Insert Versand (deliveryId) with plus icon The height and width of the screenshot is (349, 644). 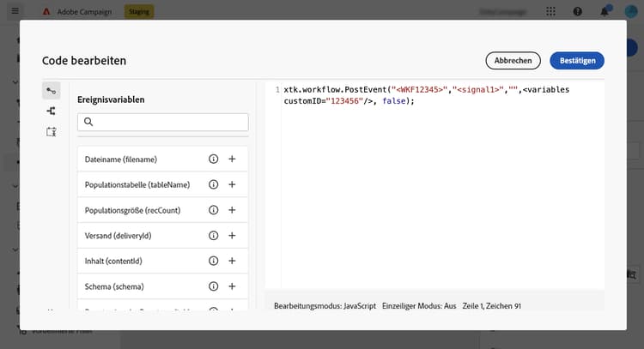coord(232,235)
